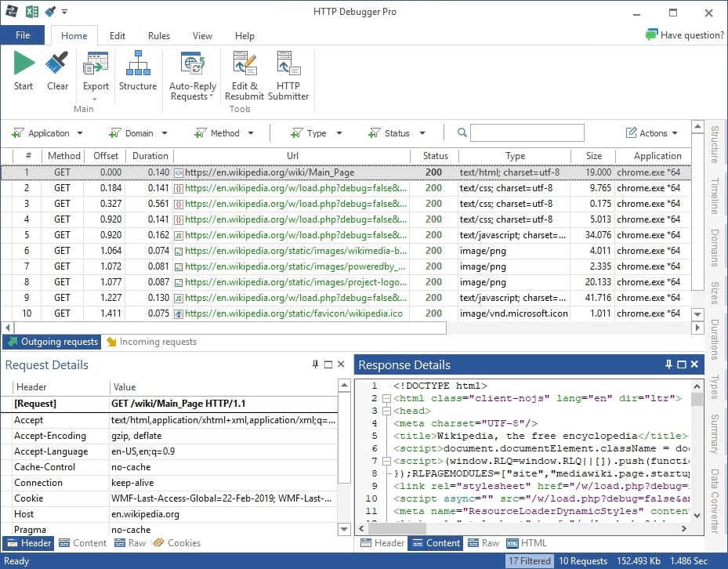Click in the search input field
The height and width of the screenshot is (569, 728).
tap(527, 133)
